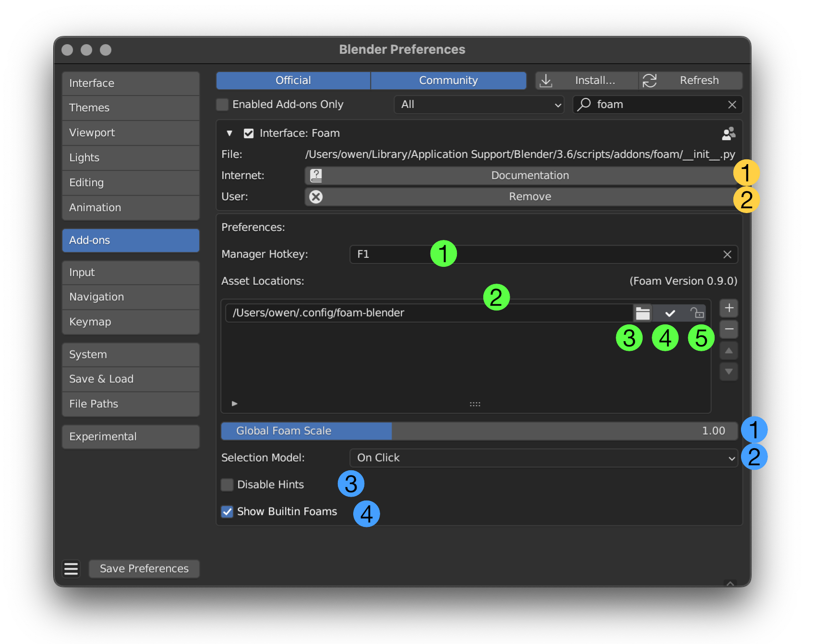Expand the asset list filter triangle
Image resolution: width=813 pixels, height=644 pixels.
tap(235, 404)
